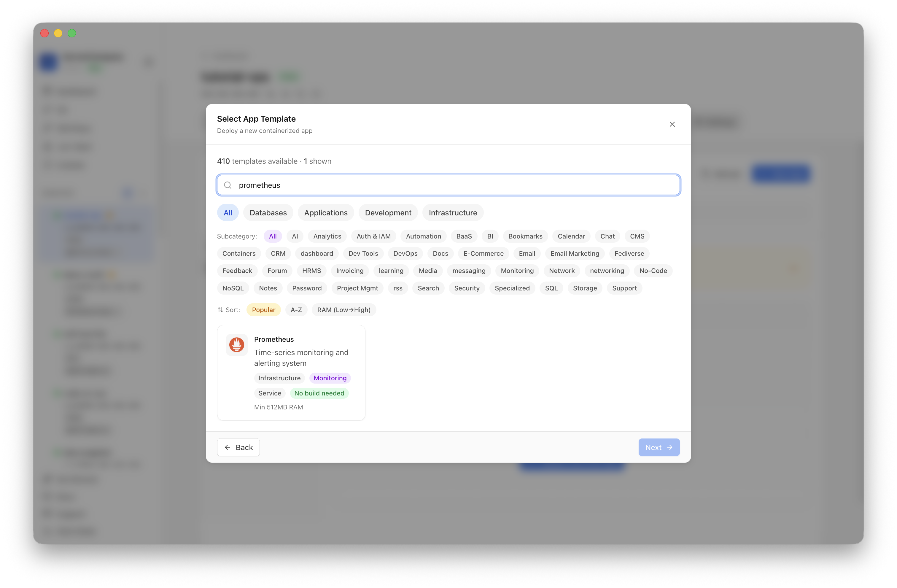
Task: Filter by rss subcategory
Action: [x=397, y=288]
